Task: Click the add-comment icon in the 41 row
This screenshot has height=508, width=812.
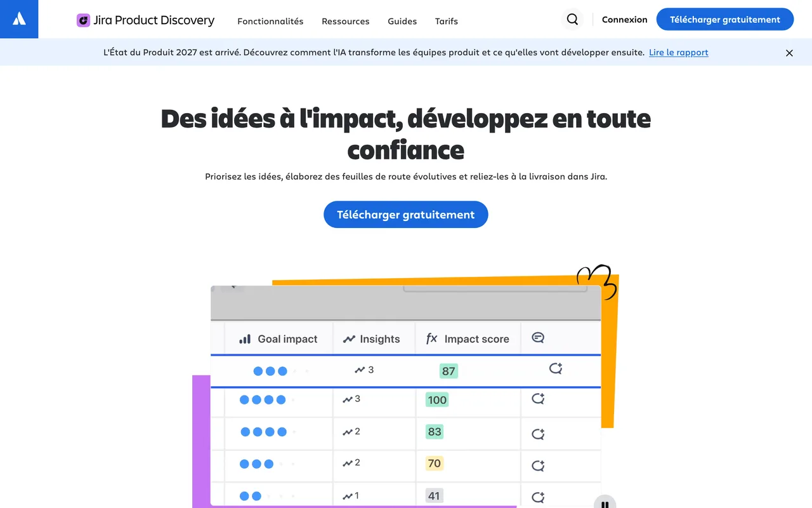Action: [538, 497]
